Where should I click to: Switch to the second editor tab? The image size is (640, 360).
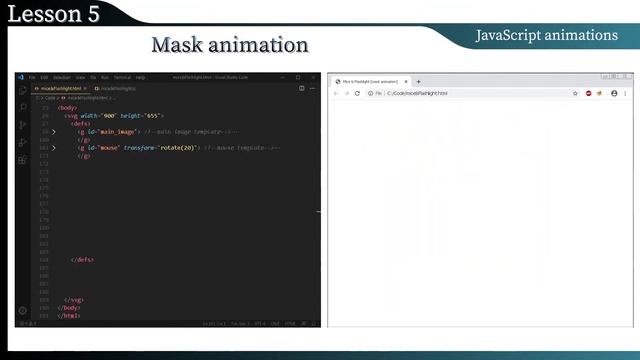[x=115, y=88]
